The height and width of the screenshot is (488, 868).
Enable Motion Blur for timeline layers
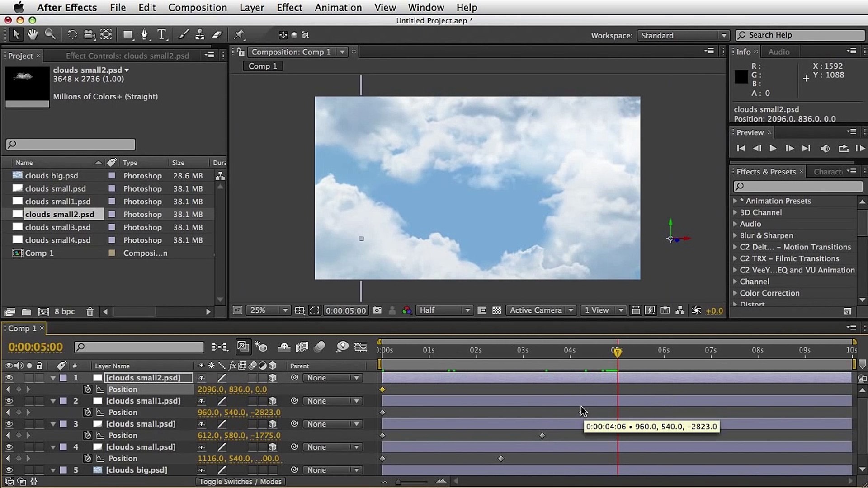click(x=320, y=347)
